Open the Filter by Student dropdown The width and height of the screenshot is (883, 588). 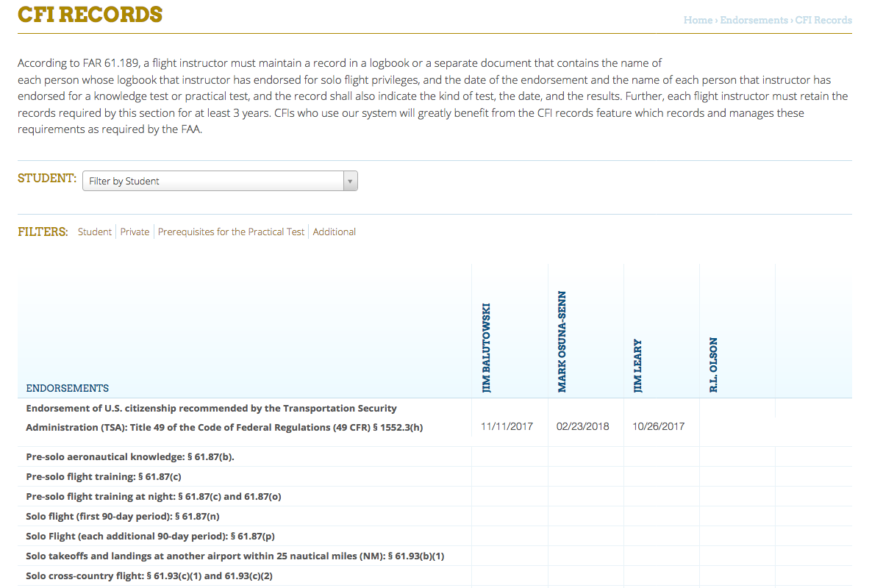tap(213, 181)
